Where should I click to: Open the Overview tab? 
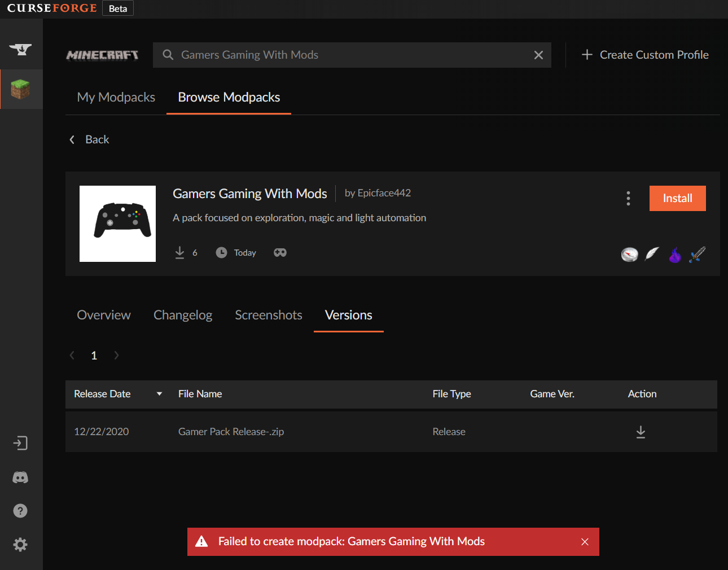pyautogui.click(x=104, y=315)
